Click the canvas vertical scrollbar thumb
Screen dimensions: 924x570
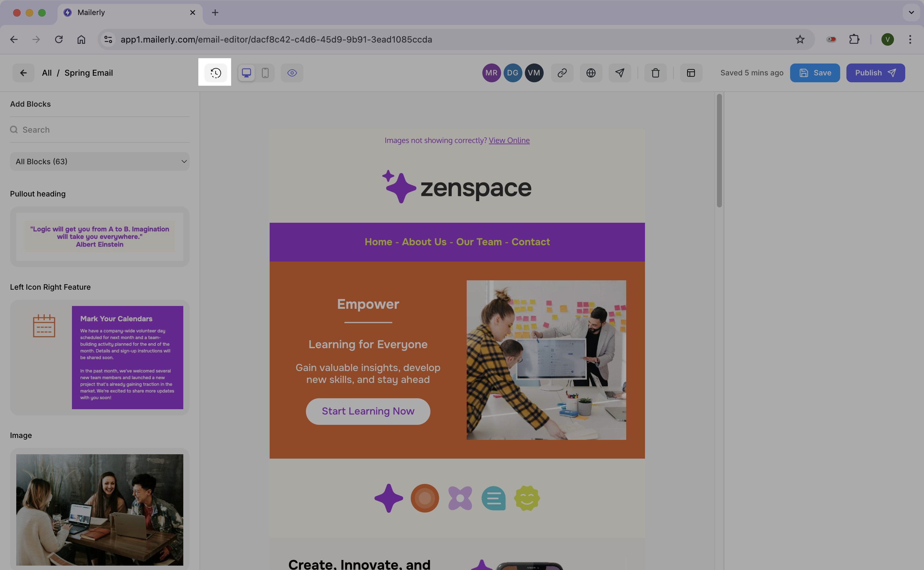coord(719,151)
